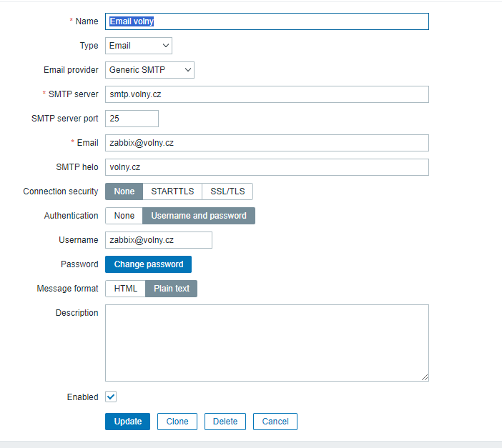The image size is (502, 448).
Task: Choose SSL/TLS connection security
Action: click(x=227, y=191)
